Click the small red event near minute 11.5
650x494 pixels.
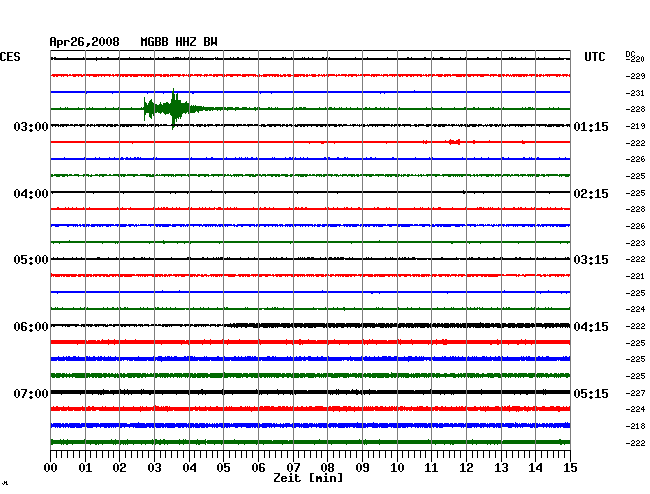click(x=454, y=142)
